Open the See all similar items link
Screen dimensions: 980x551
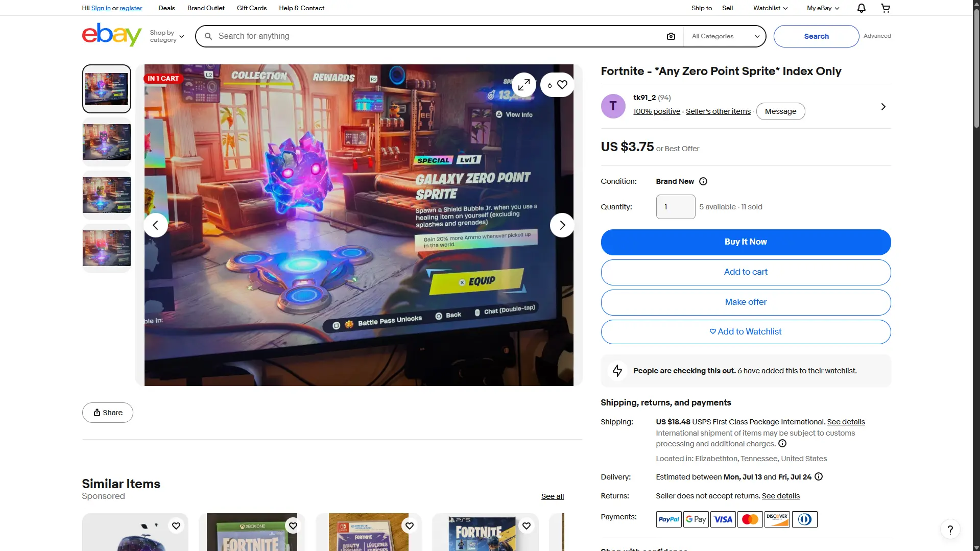click(x=553, y=496)
